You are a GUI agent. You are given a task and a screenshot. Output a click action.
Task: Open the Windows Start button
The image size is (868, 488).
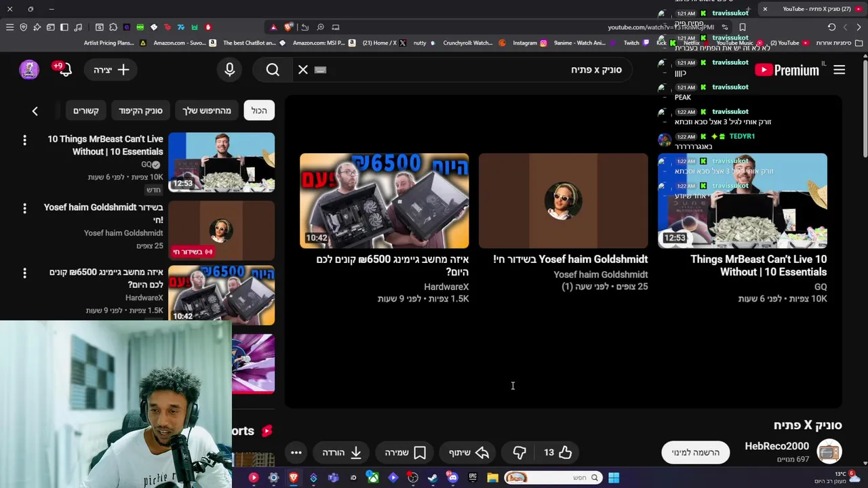613,478
